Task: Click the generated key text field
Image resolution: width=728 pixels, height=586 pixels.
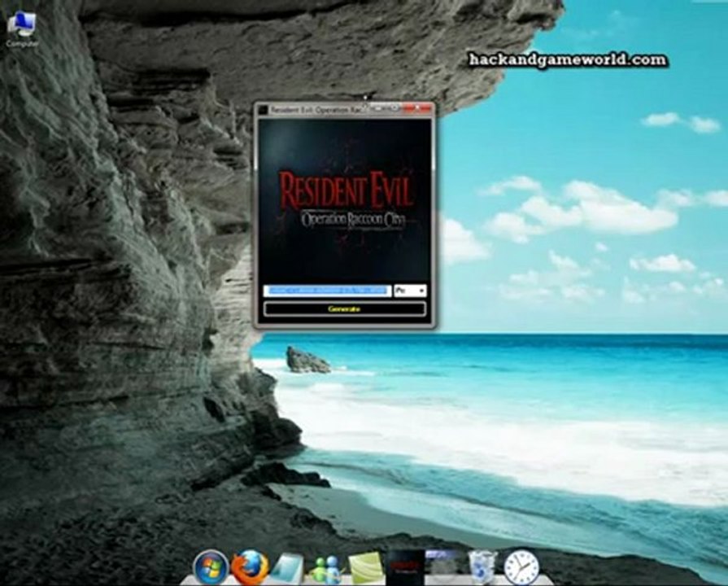Action: coord(327,291)
